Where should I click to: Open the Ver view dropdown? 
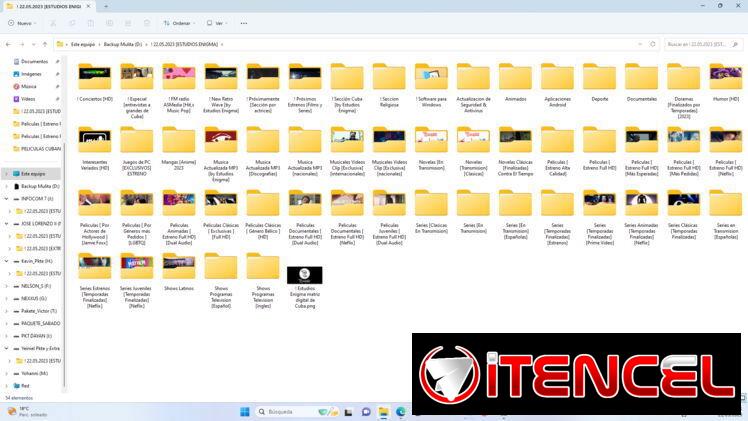point(217,23)
